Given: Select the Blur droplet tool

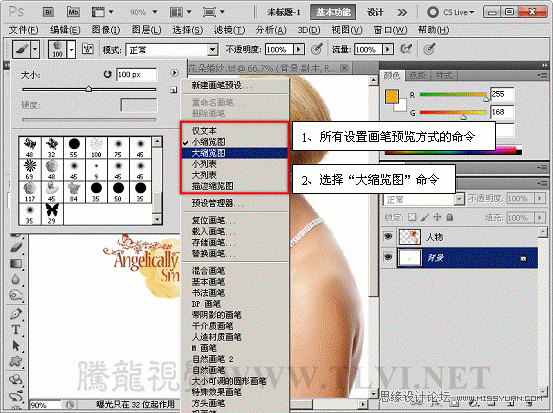Looking at the screenshot, I should point(16,280).
